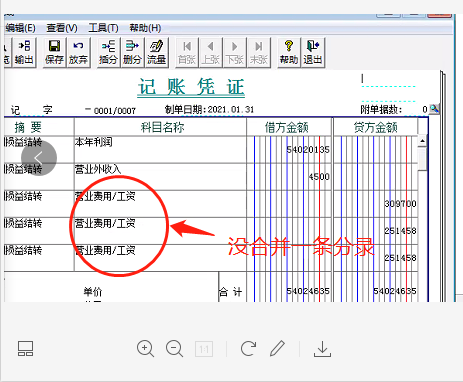Zoom in on the image

[x=145, y=349]
